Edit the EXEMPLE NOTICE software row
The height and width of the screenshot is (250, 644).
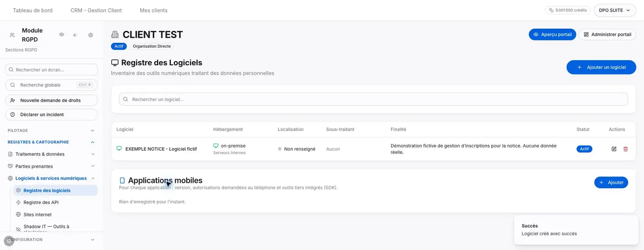pos(614,149)
